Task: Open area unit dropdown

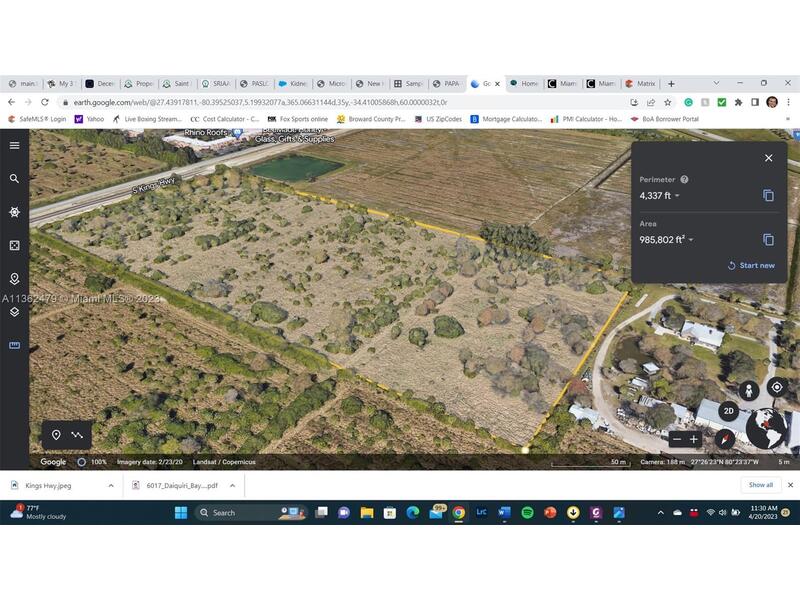Action: 691,240
